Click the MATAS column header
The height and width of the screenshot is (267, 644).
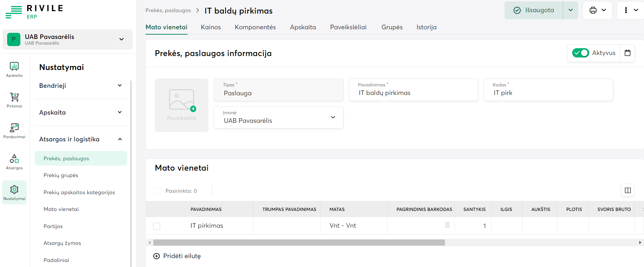337,210
